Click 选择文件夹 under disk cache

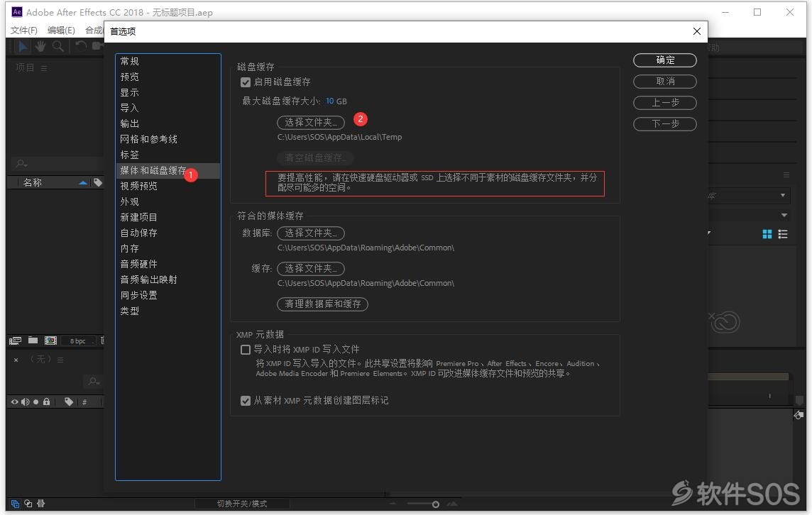311,122
